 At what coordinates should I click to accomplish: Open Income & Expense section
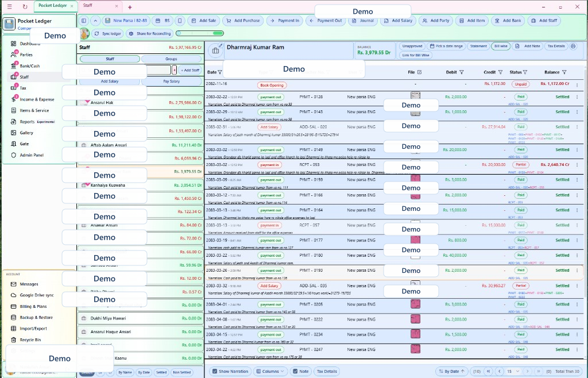coord(37,99)
